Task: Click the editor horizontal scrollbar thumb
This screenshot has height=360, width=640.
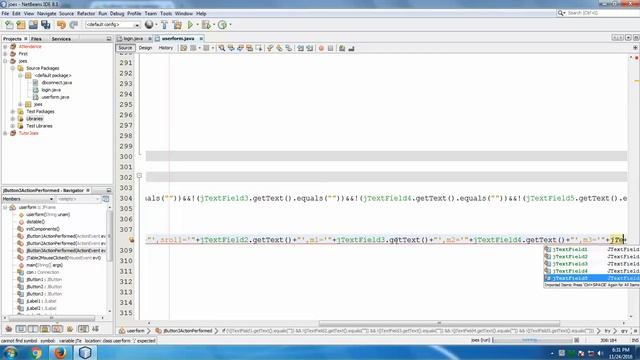Action: (x=439, y=323)
